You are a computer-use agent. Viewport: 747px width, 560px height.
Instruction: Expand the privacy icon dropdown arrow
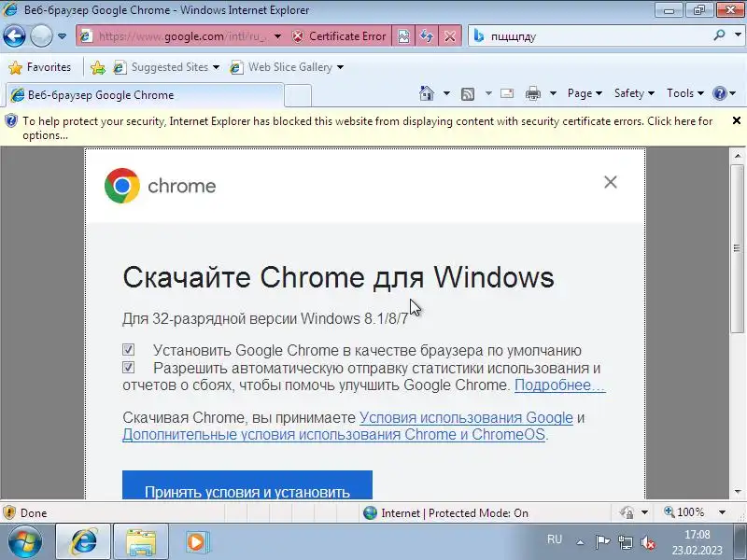(644, 512)
